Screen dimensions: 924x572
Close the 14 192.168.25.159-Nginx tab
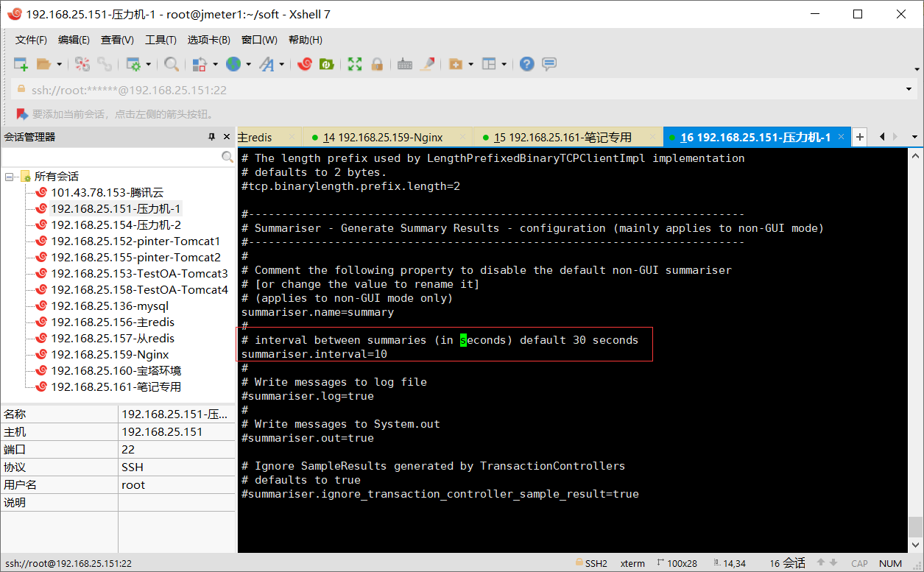[462, 137]
